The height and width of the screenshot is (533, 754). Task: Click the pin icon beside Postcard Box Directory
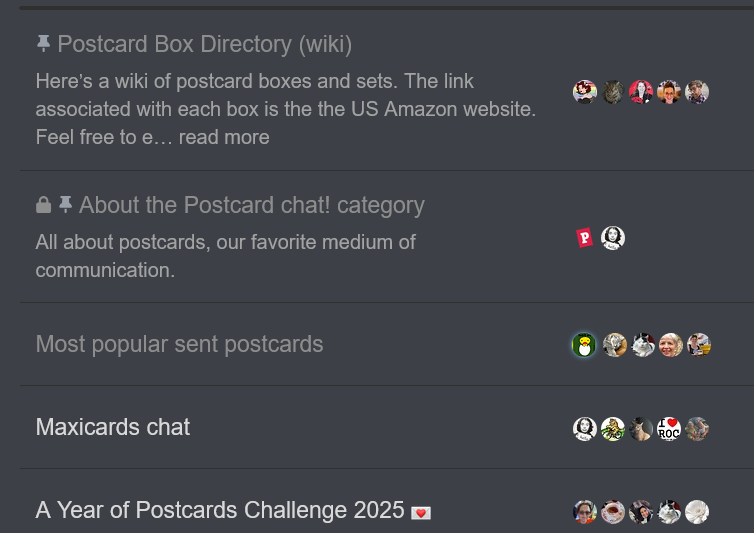[43, 43]
